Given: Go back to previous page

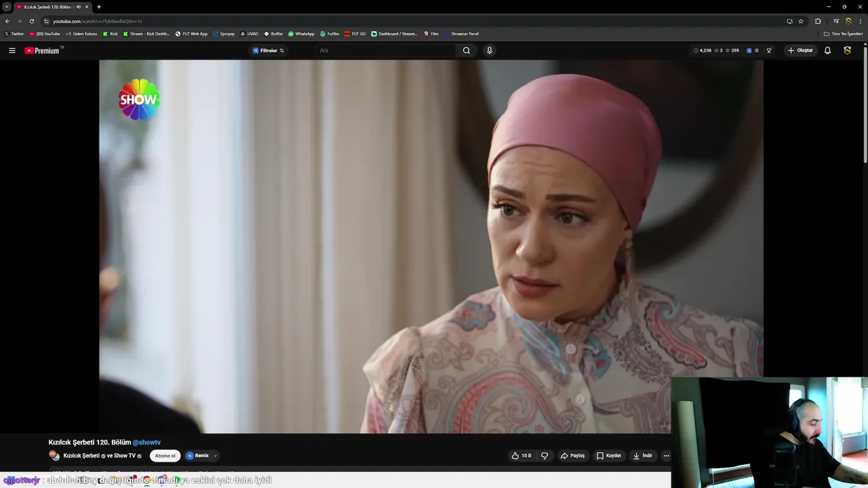Looking at the screenshot, I should [7, 21].
